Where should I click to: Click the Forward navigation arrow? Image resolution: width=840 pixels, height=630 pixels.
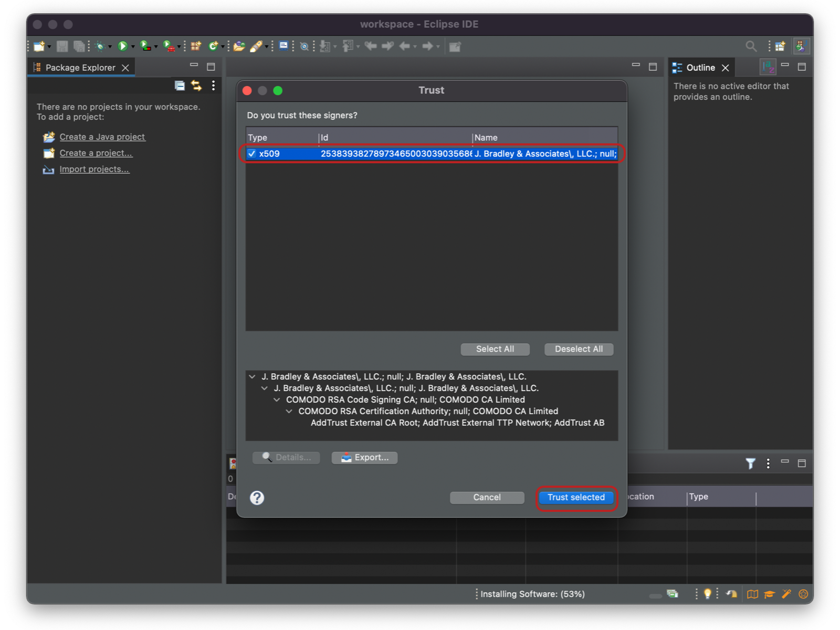click(x=428, y=46)
